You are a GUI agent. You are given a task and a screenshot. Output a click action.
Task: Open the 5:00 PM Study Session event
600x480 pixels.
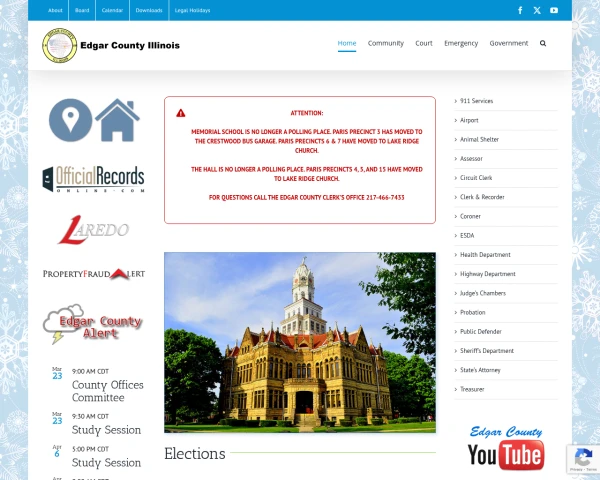(106, 463)
